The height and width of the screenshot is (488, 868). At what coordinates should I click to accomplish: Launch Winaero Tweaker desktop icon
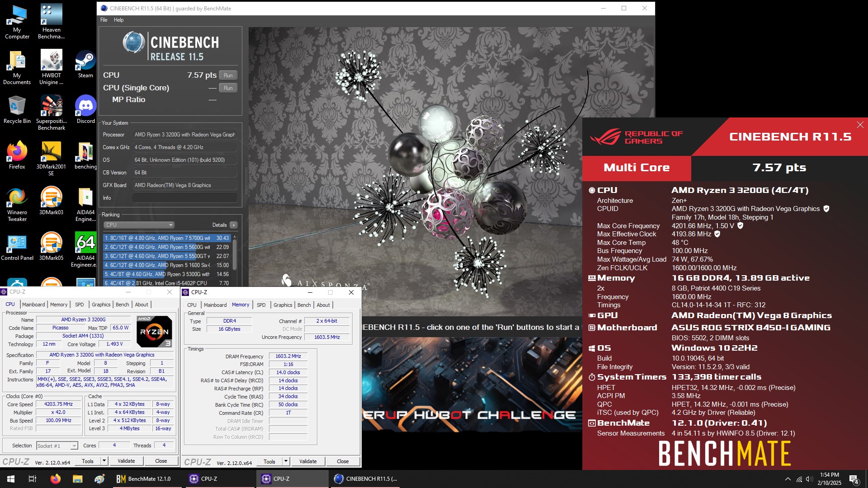(17, 204)
